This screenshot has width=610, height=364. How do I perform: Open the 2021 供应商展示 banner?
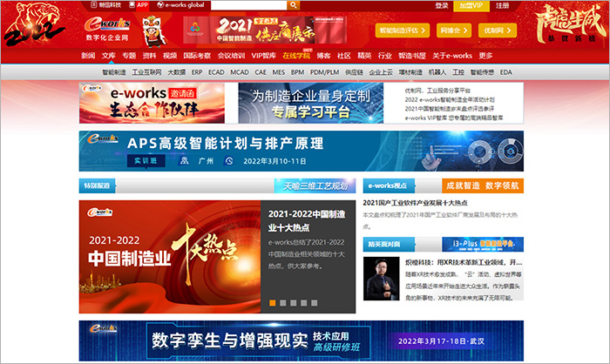click(265, 30)
